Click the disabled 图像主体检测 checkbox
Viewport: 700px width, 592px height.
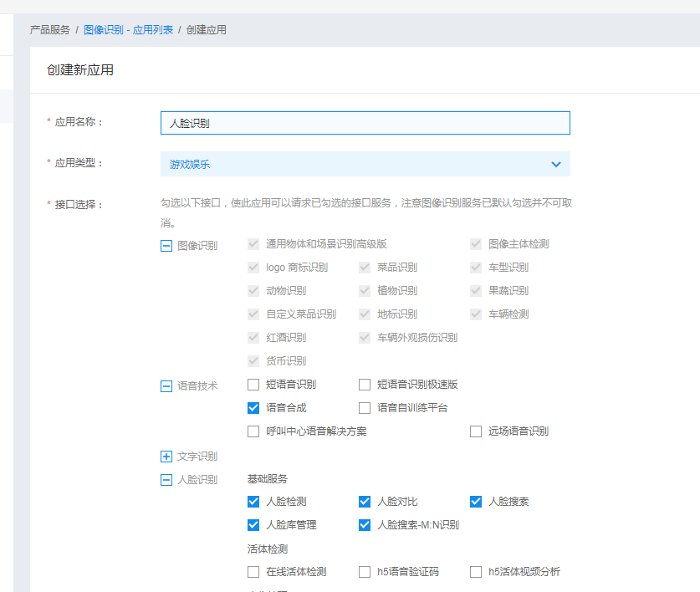click(475, 244)
